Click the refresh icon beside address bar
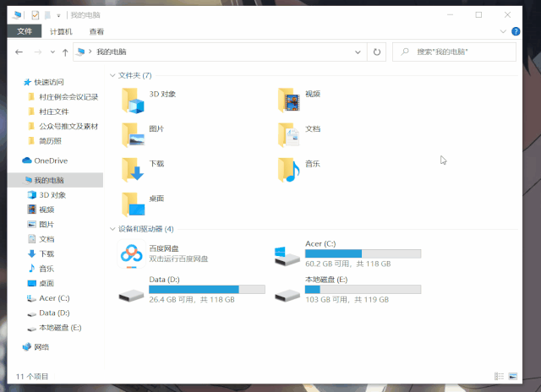This screenshot has height=392, width=541. pyautogui.click(x=377, y=52)
